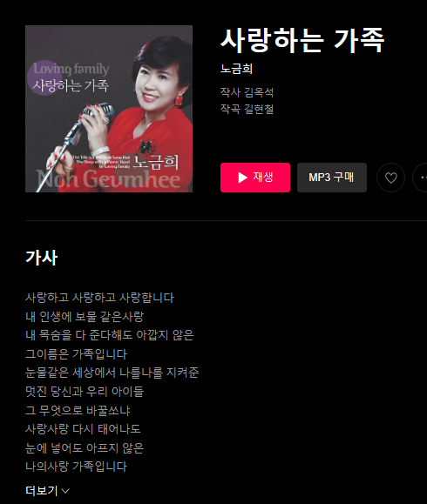Open artist page 노금희

click(x=236, y=69)
